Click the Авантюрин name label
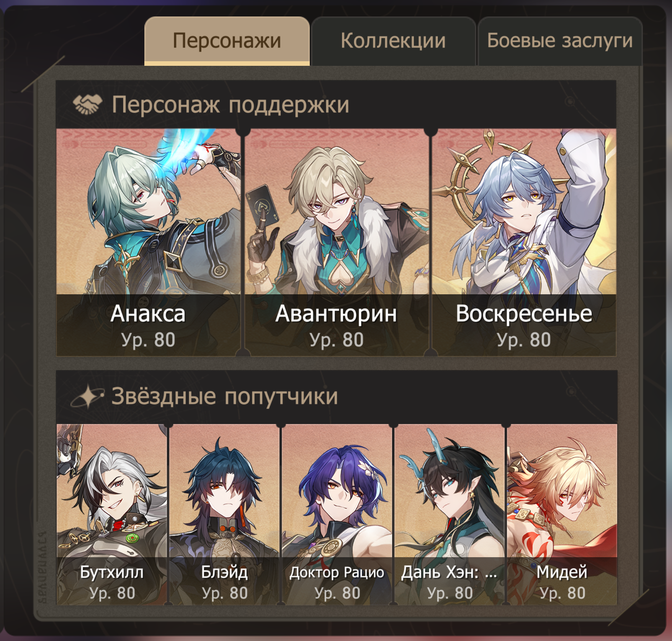 point(336,314)
